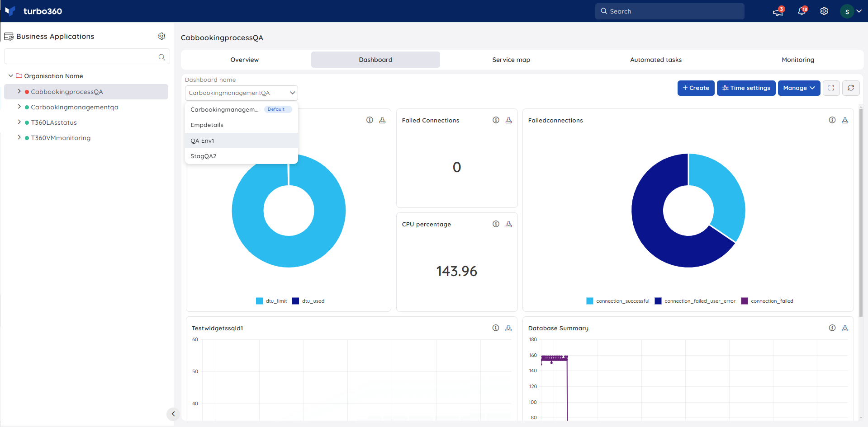The width and height of the screenshot is (868, 427).
Task: Click the Failed Connections value 0
Action: click(x=457, y=168)
